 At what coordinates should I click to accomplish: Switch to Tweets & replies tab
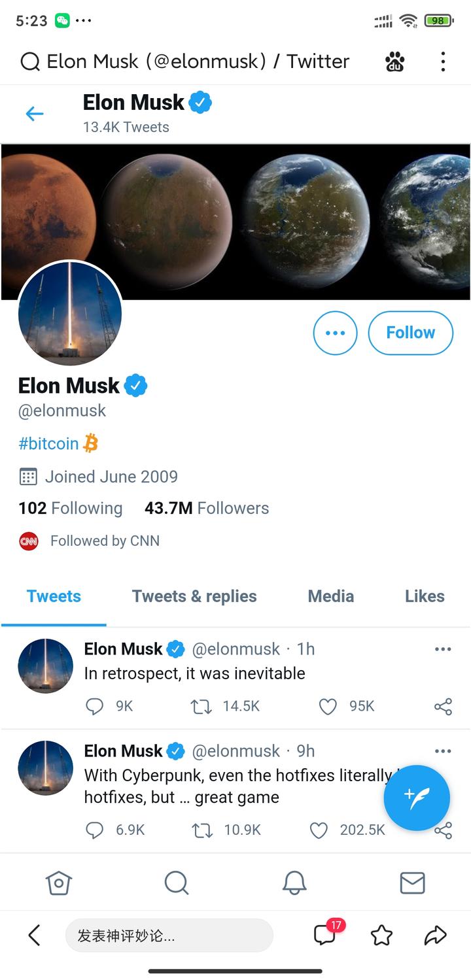click(x=194, y=596)
